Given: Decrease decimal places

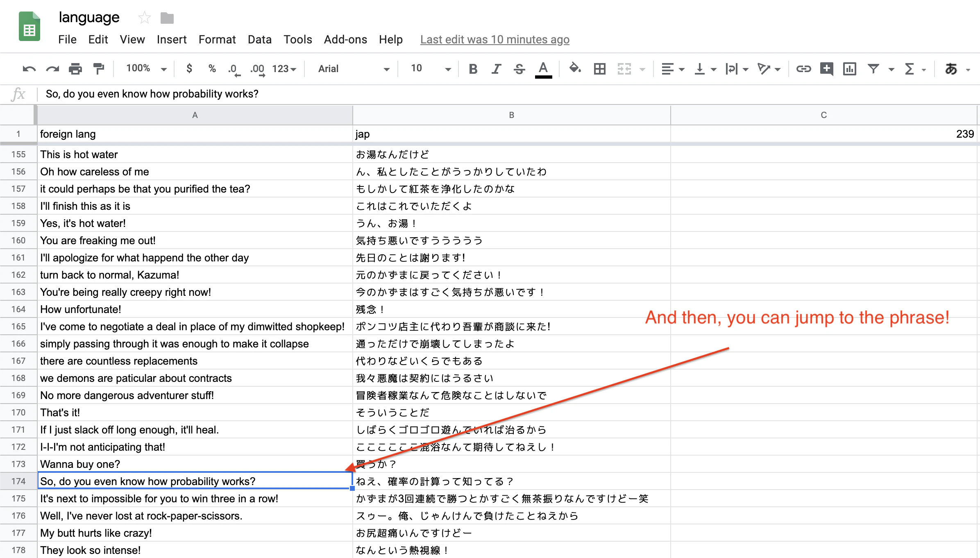Looking at the screenshot, I should pyautogui.click(x=234, y=69).
